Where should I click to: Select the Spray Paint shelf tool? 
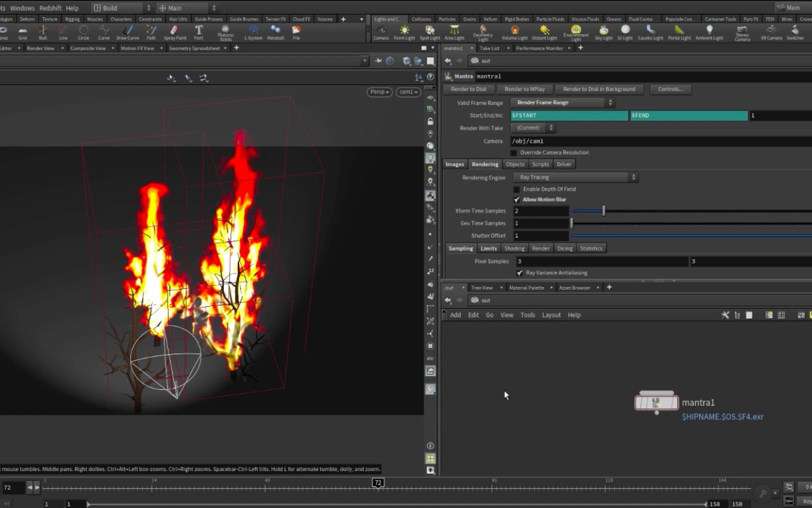coord(175,32)
